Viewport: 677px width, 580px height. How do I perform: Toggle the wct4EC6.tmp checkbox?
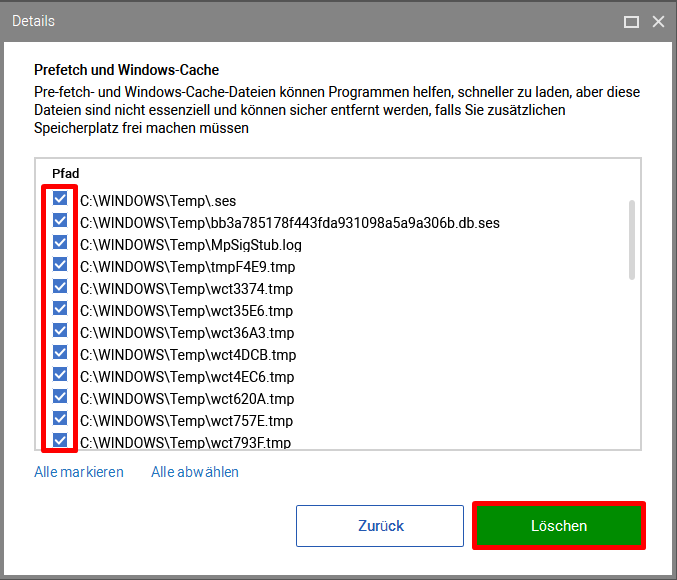(60, 374)
